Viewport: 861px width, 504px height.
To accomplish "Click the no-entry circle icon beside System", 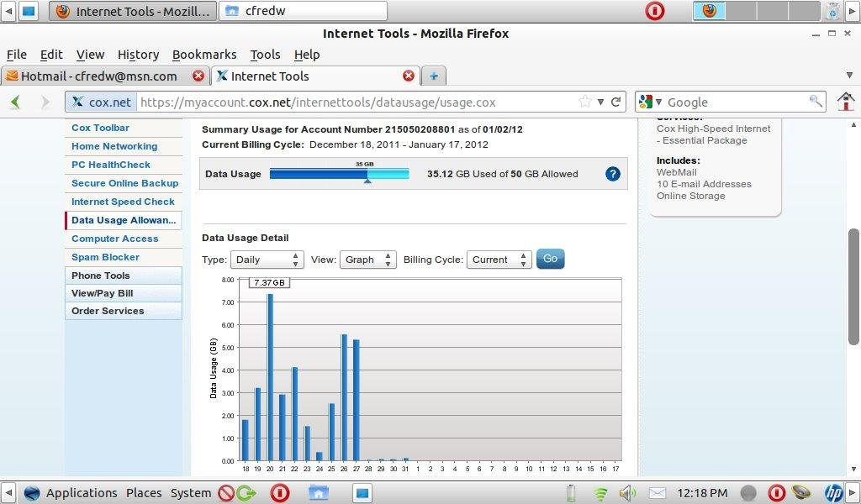I will click(x=225, y=493).
